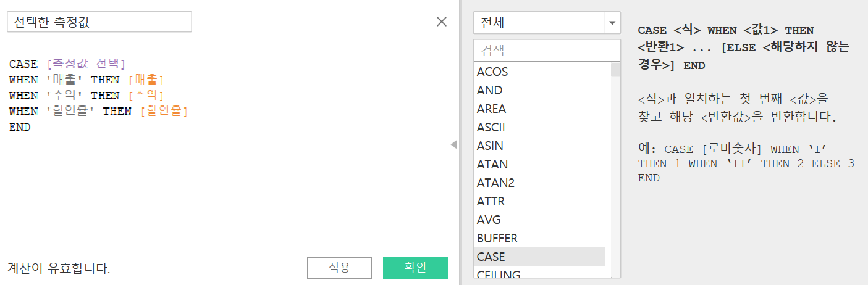Click the '수익' string literal in formula
The width and height of the screenshot is (868, 285).
(64, 96)
